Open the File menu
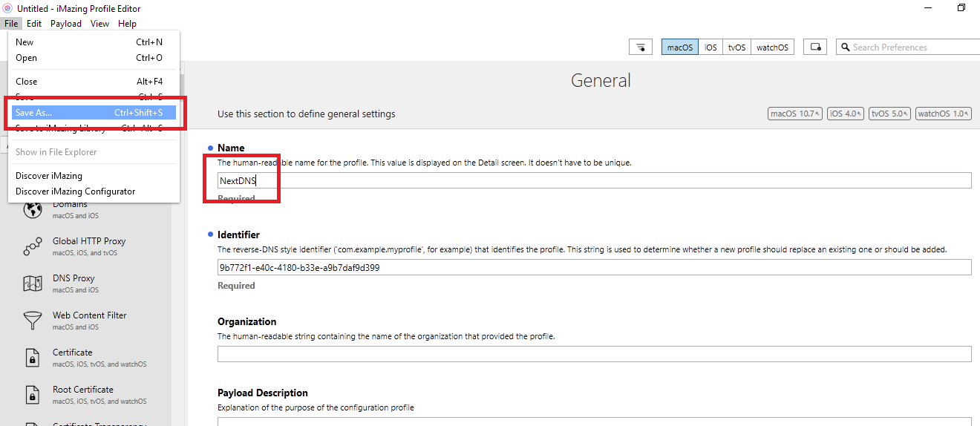Screen dimensions: 980x426 click(11, 24)
